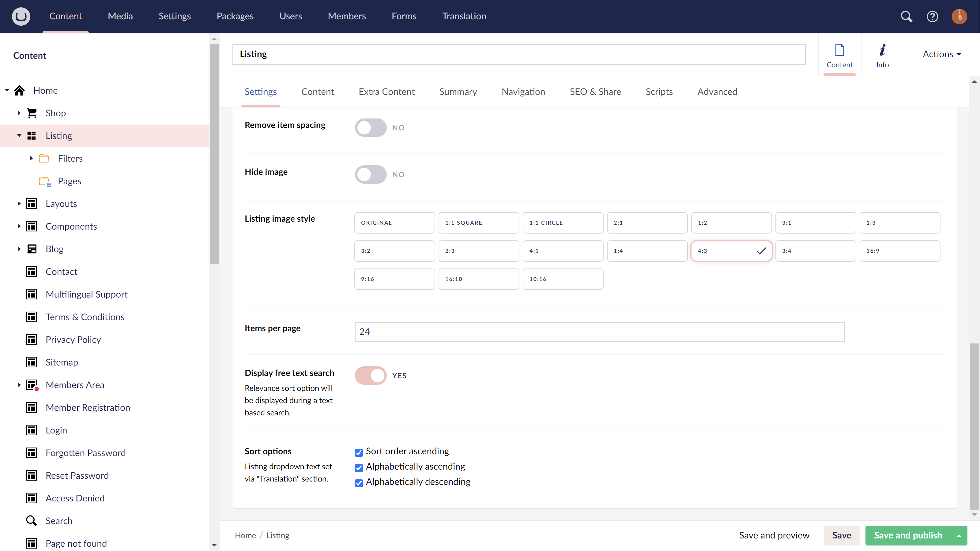Select the Content document icon panel
The width and height of the screenshot is (980, 551).
pos(840,54)
